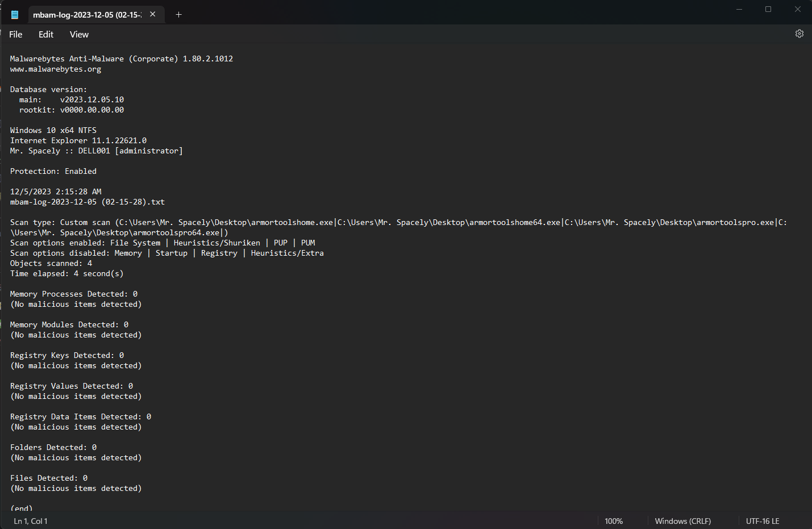This screenshot has width=812, height=529.
Task: Click the 'Scan type: Custom scan' line
Action: [399, 228]
